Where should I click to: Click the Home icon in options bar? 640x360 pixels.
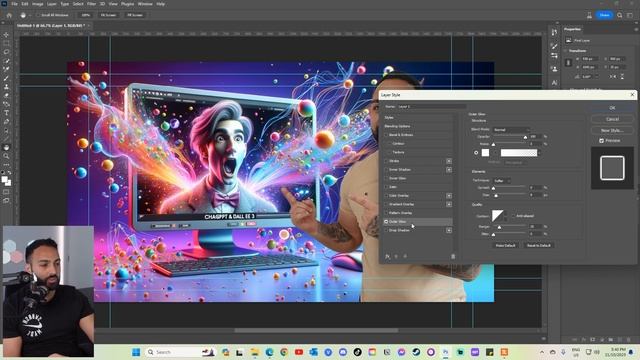click(x=9, y=15)
